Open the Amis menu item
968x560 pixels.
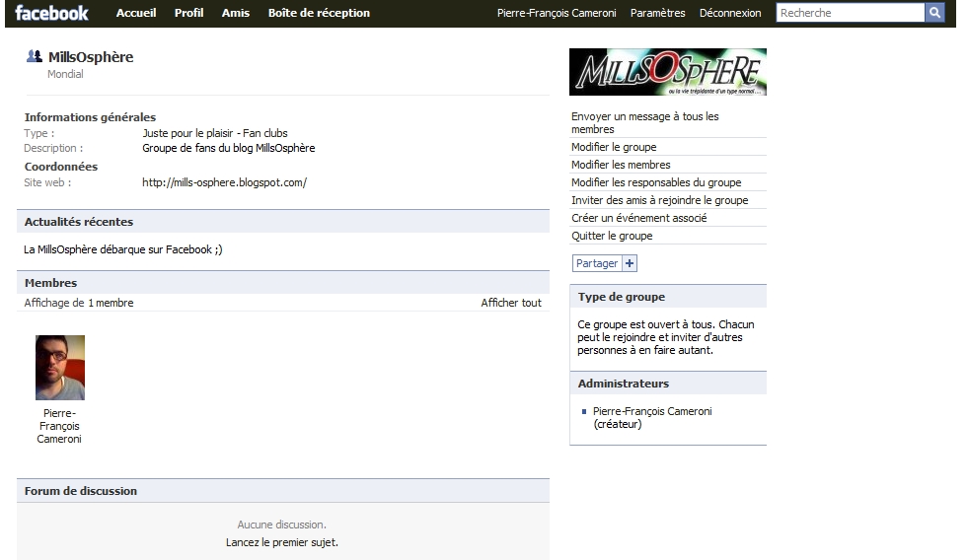click(x=236, y=13)
